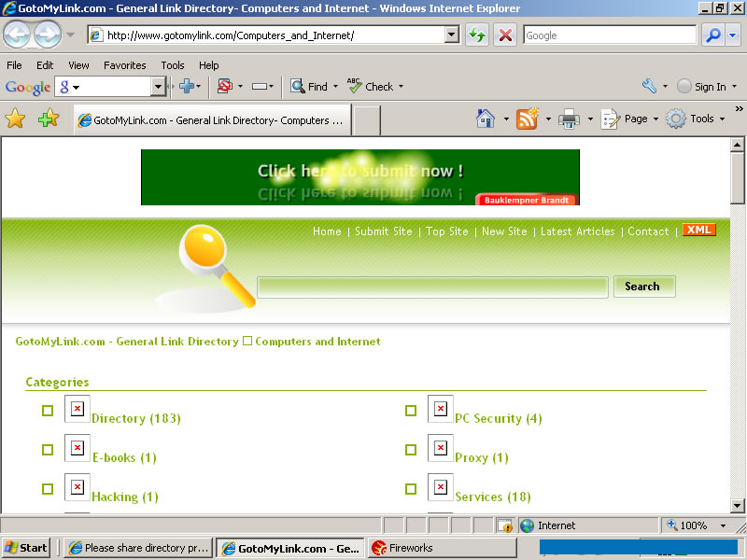Click the Print icon in the command bar
The image size is (747, 560).
click(569, 119)
